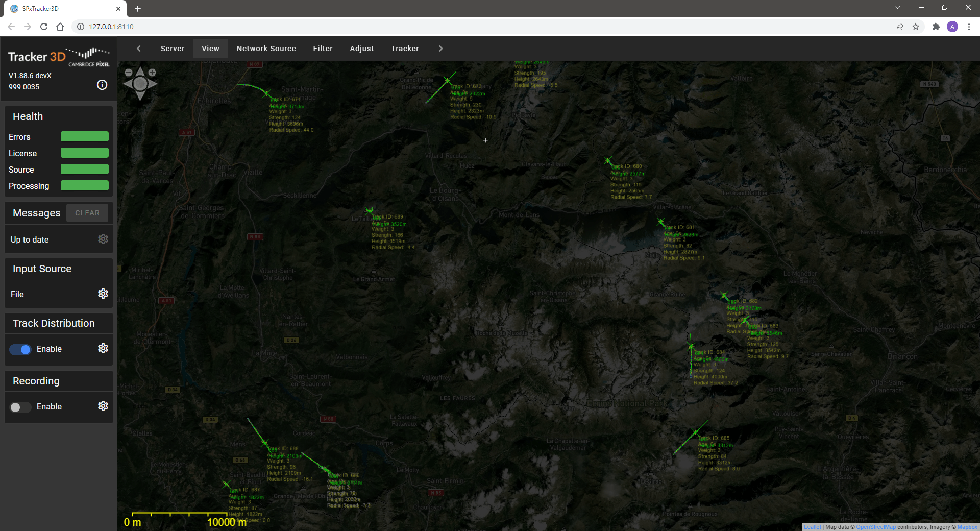
Task: Clear messages with the CLEAR button
Action: (87, 213)
